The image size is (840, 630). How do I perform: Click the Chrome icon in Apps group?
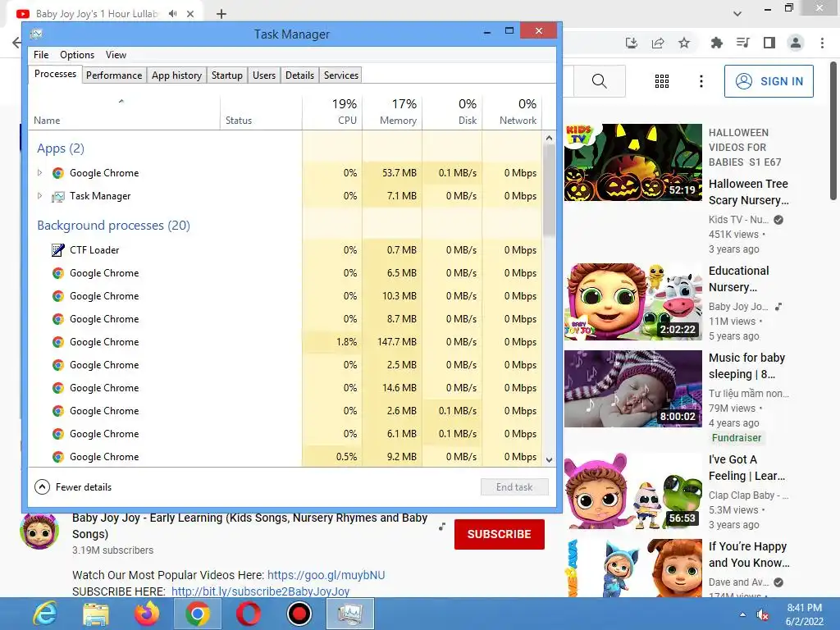[x=58, y=173]
